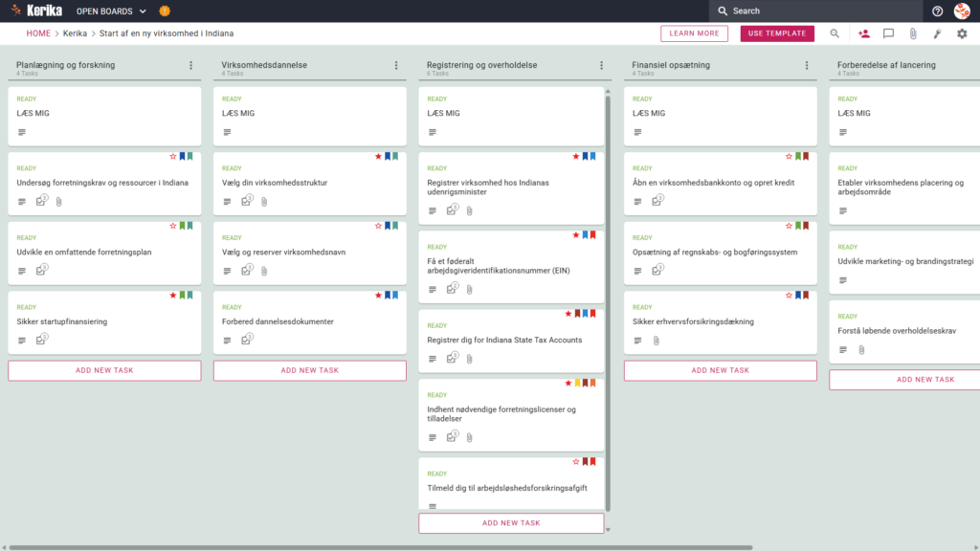Toggle star on Udvikle en omfattende forretningsplan
Viewport: 980px width, 551px height.
[x=173, y=226]
